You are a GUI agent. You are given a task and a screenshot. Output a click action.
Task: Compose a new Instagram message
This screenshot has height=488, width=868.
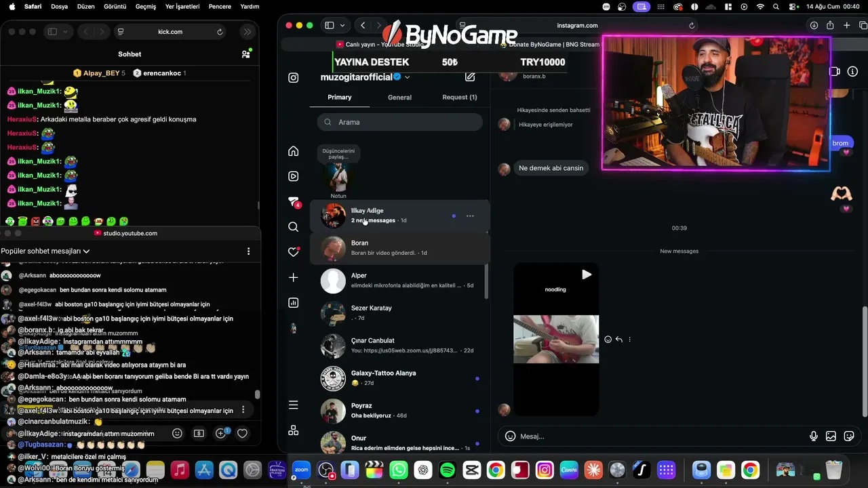coord(470,77)
